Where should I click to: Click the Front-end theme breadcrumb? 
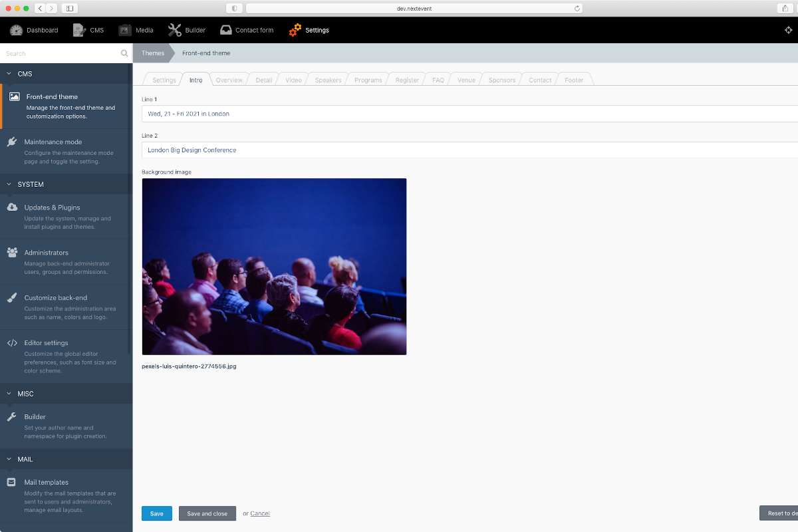[x=206, y=53]
